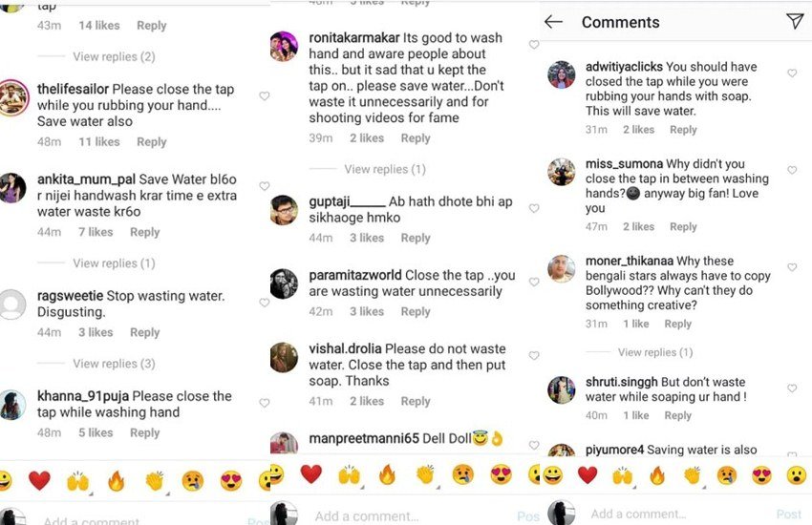
Task: Tap the fire emoji in right panel
Action: point(657,475)
